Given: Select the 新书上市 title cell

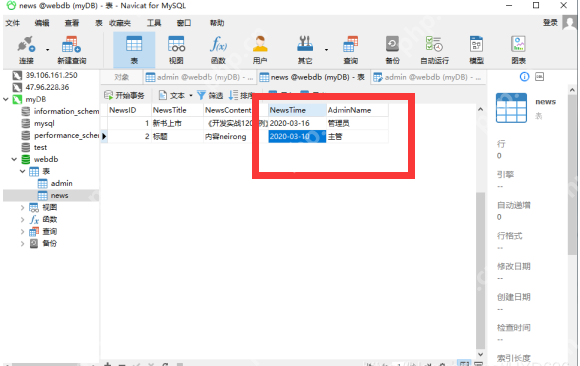Looking at the screenshot, I should click(177, 123).
